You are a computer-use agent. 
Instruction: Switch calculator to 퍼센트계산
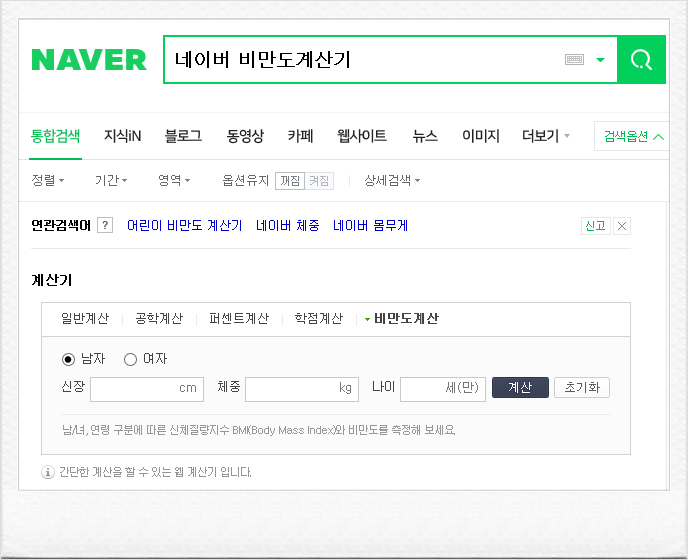tap(239, 319)
